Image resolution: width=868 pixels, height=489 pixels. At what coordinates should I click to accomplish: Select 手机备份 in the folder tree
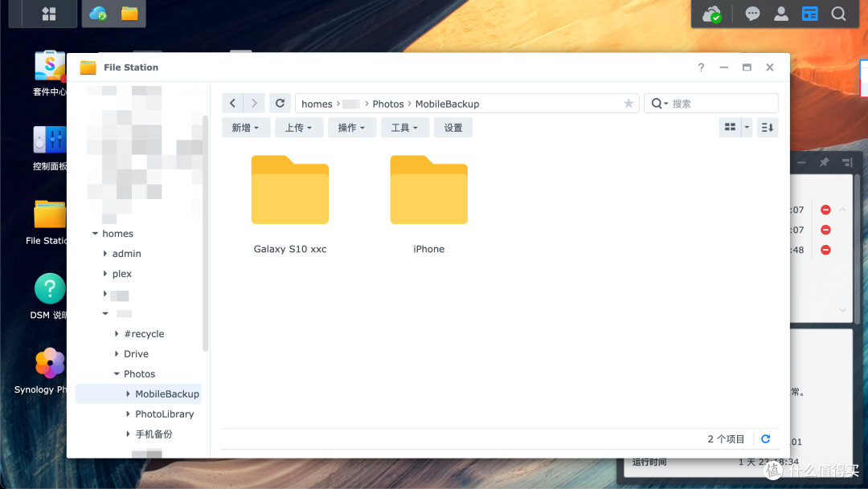click(x=154, y=434)
